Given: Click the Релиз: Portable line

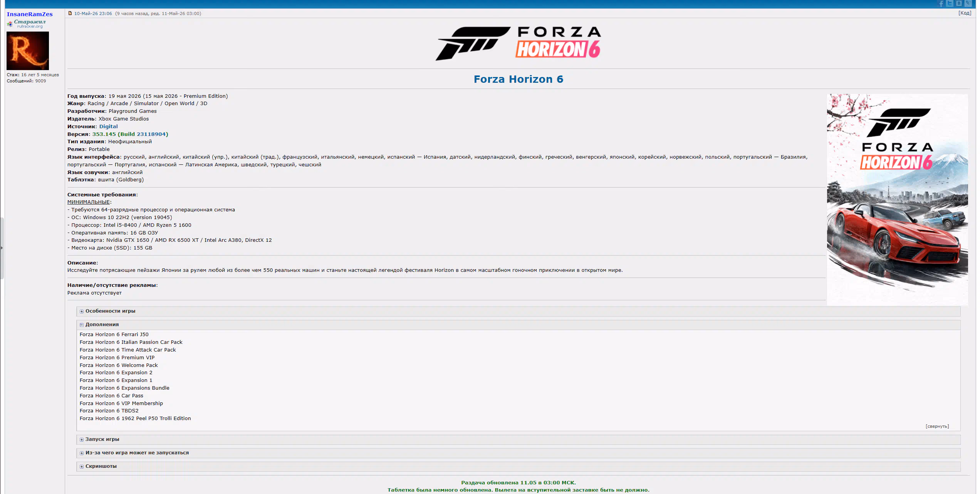Looking at the screenshot, I should (x=89, y=149).
